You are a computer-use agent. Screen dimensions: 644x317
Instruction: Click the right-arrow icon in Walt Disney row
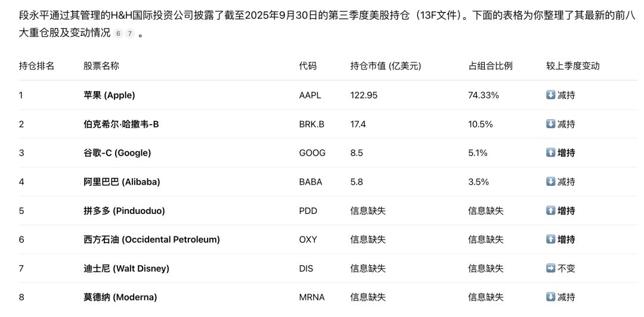[x=550, y=269]
